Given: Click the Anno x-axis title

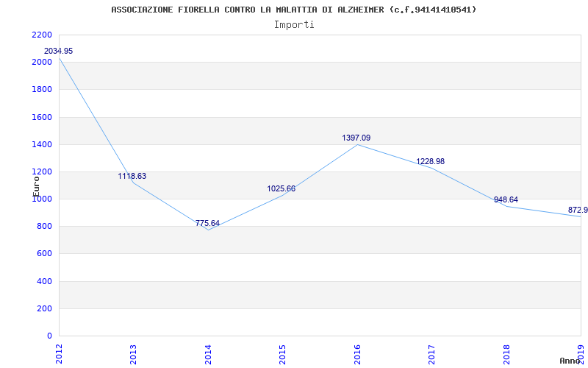Looking at the screenshot, I should pos(570,361).
